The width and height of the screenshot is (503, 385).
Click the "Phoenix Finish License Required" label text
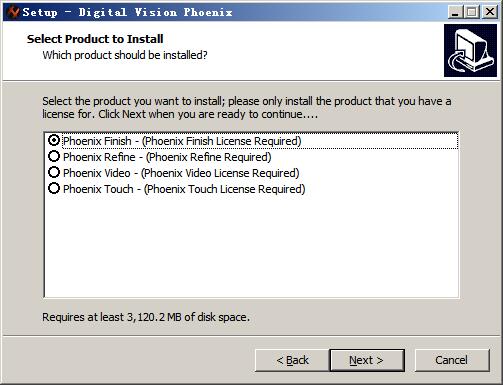click(222, 141)
